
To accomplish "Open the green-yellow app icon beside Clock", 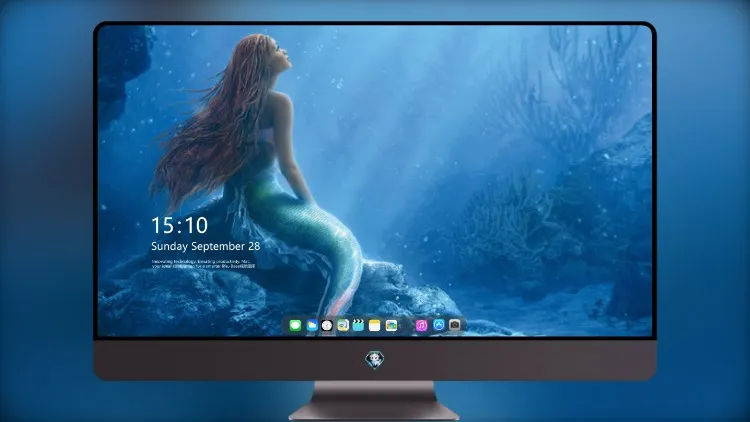I will [x=342, y=326].
